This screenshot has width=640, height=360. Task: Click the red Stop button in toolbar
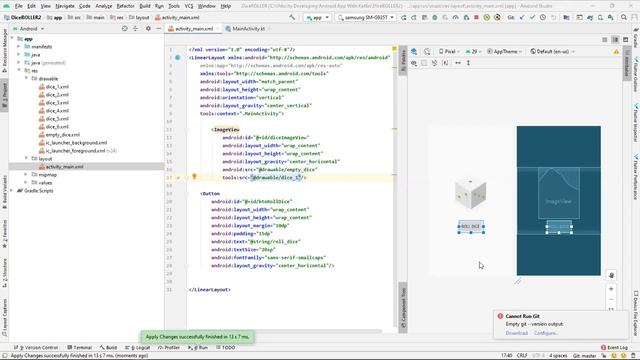coord(476,18)
